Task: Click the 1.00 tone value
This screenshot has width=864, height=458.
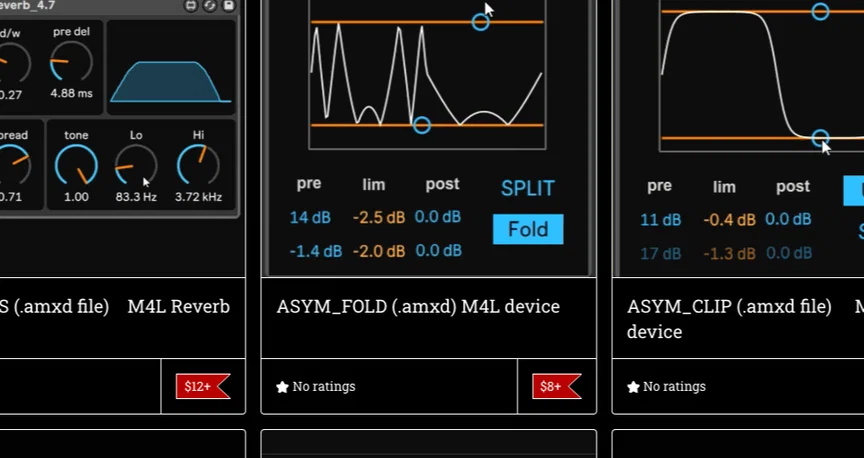Action: [76, 197]
